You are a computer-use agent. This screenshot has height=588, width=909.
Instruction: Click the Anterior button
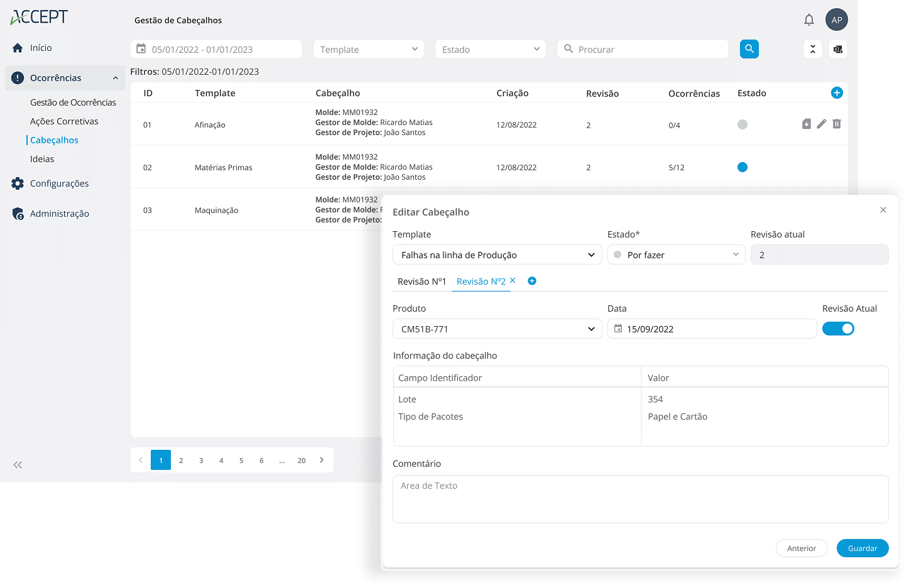802,548
